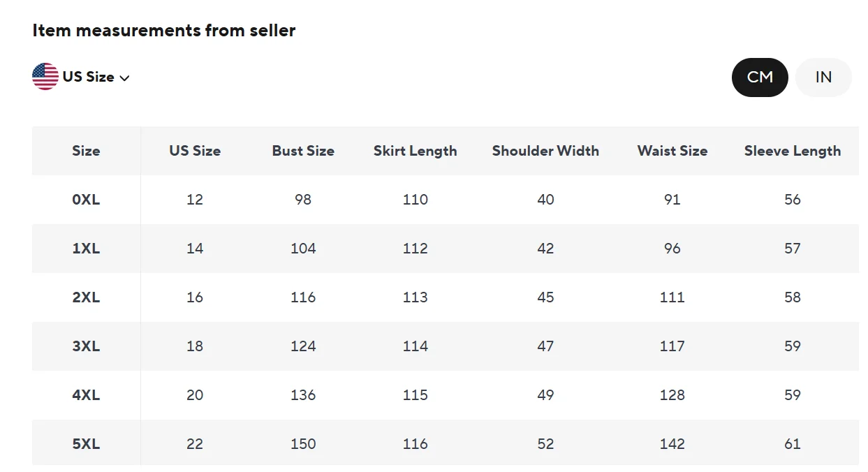
Task: Switch measurements to IN
Action: pos(823,77)
